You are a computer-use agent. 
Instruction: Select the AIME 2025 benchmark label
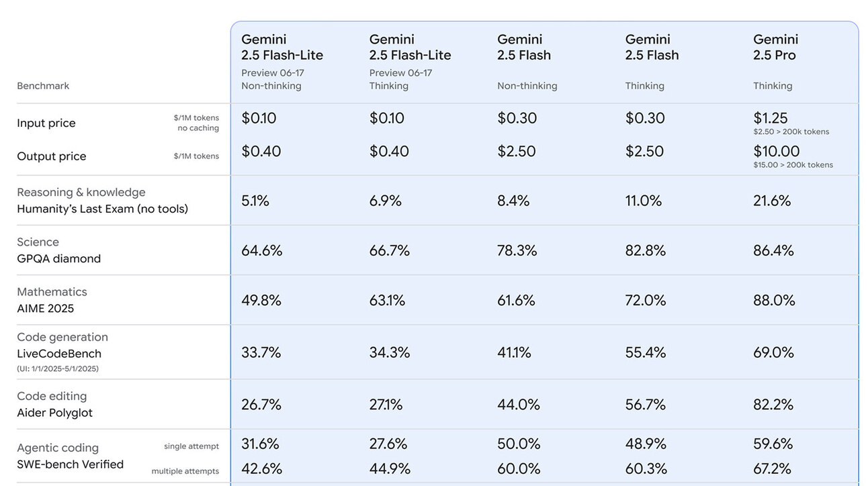pos(46,309)
